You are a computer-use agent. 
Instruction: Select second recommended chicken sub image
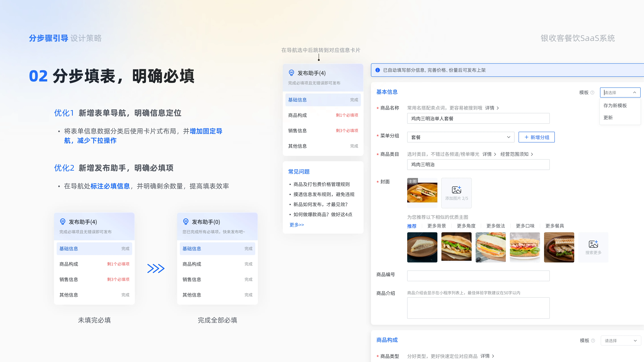pos(457,247)
